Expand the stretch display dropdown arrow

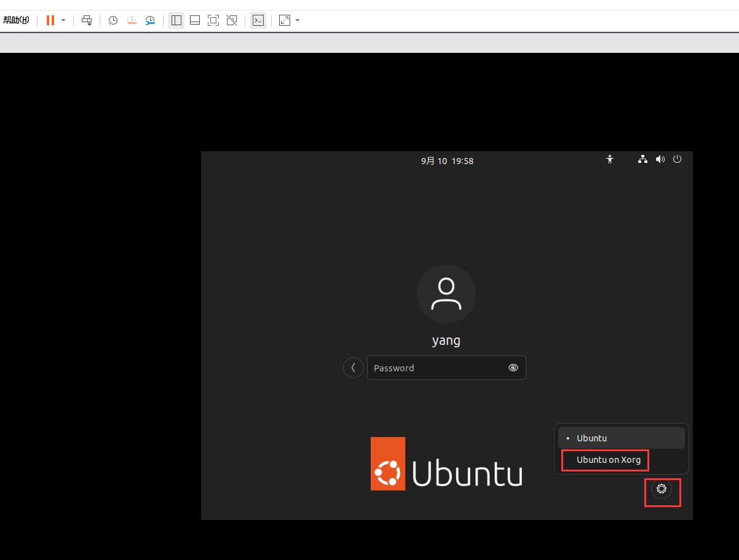coord(298,20)
